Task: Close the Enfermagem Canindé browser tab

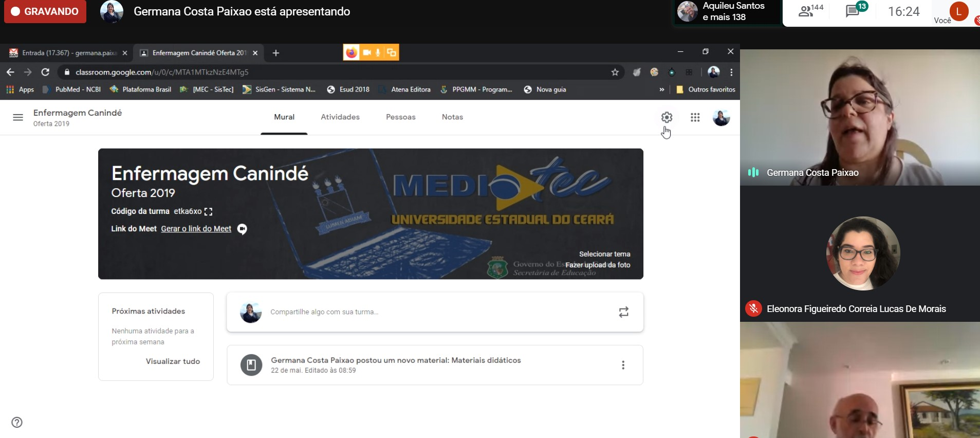Action: [255, 53]
